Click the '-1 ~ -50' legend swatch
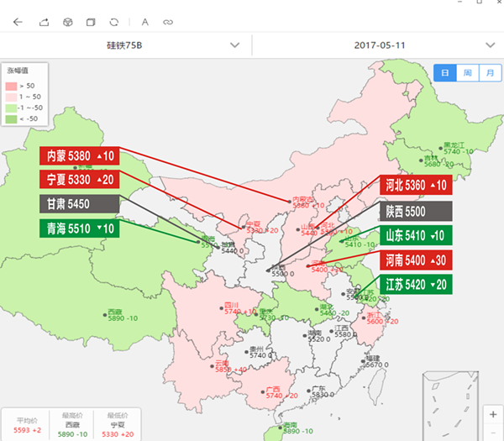 (x=11, y=108)
